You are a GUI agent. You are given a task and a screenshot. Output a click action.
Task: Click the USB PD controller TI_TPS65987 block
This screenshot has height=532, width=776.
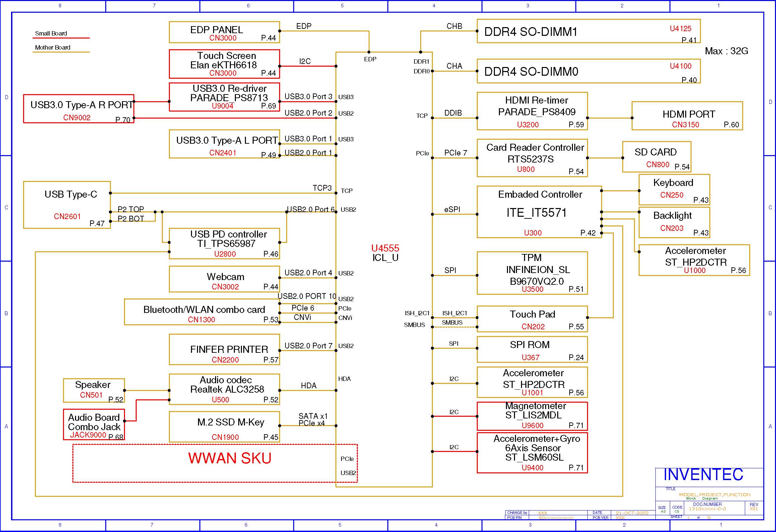224,244
